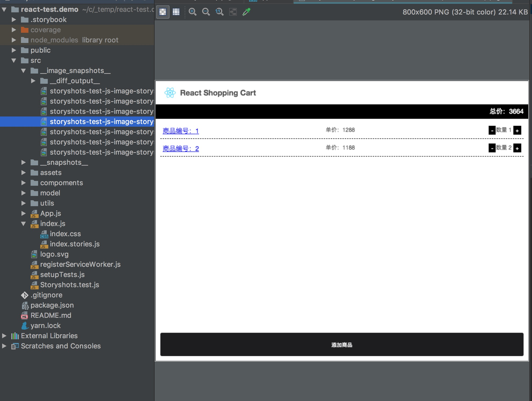This screenshot has height=401, width=532.
Task: Collapse the __image_snapshots__ folder
Action: point(23,71)
